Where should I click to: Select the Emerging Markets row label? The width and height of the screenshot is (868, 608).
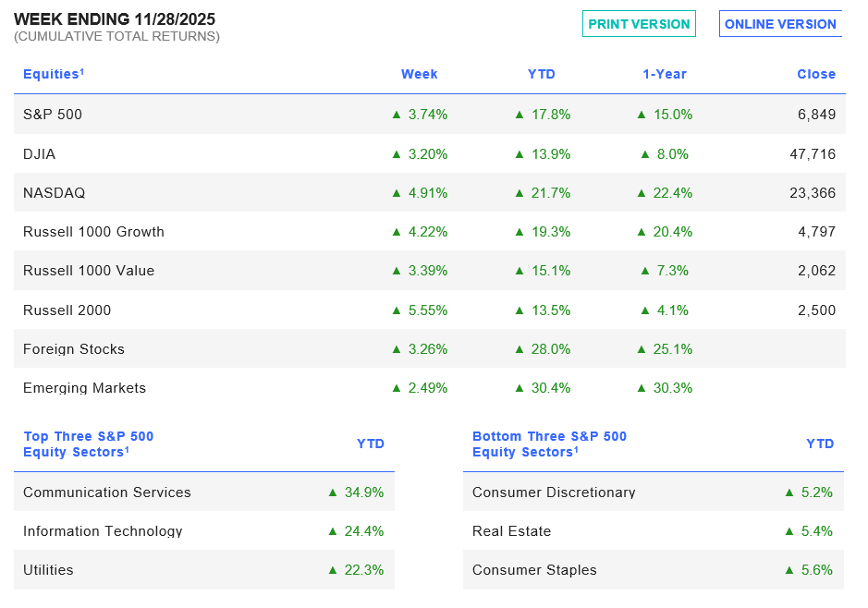(x=85, y=388)
